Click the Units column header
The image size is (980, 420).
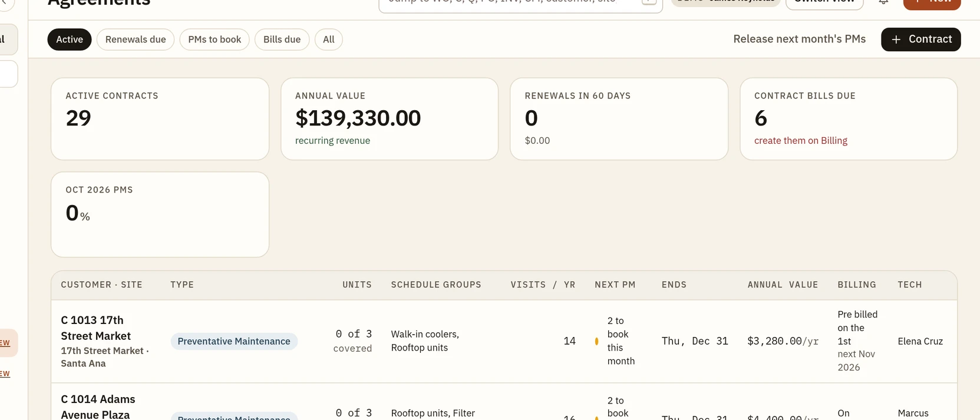(x=357, y=285)
